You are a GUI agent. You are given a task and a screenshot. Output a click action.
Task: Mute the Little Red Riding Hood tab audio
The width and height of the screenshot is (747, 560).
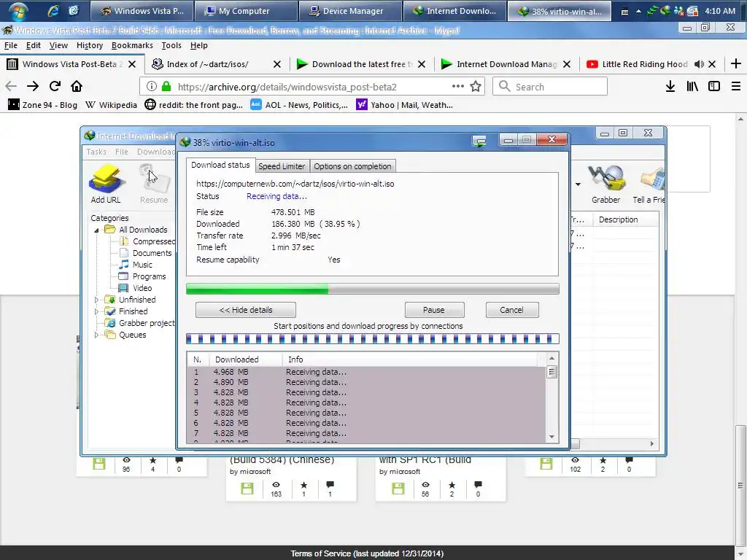[x=699, y=64]
